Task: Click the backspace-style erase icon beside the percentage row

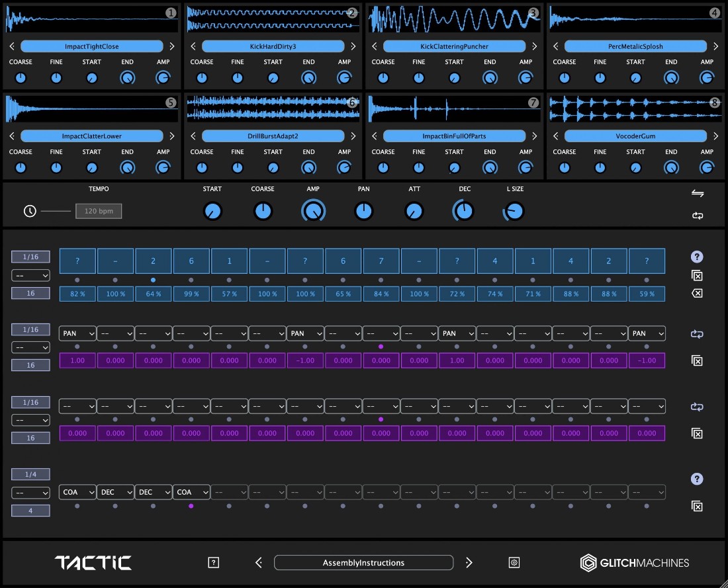Action: [696, 294]
